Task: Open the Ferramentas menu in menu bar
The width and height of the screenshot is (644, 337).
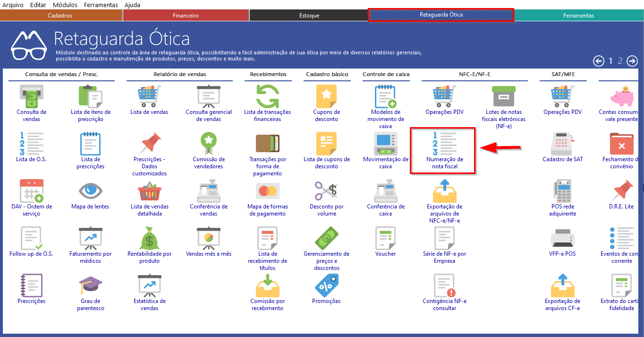Action: pos(101,5)
